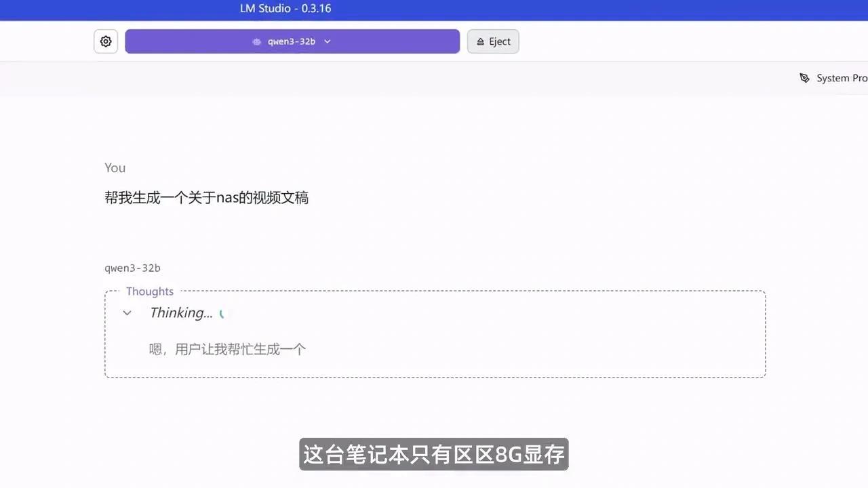This screenshot has width=868, height=488.
Task: Click the chevron on the model selector
Action: [x=328, y=41]
